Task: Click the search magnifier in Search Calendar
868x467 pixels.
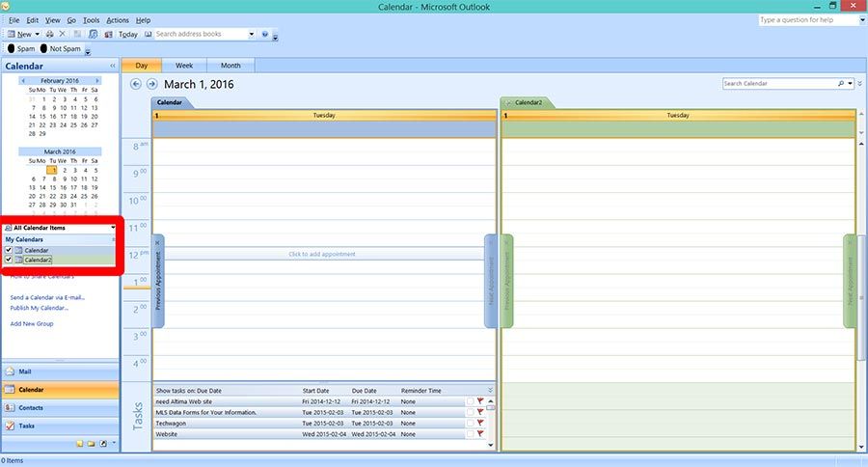Action: pos(841,84)
